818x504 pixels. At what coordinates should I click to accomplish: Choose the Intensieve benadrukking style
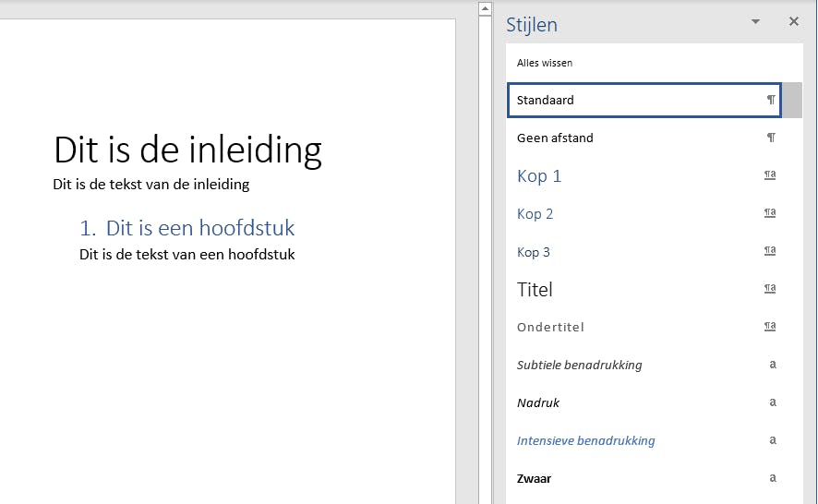coord(585,440)
